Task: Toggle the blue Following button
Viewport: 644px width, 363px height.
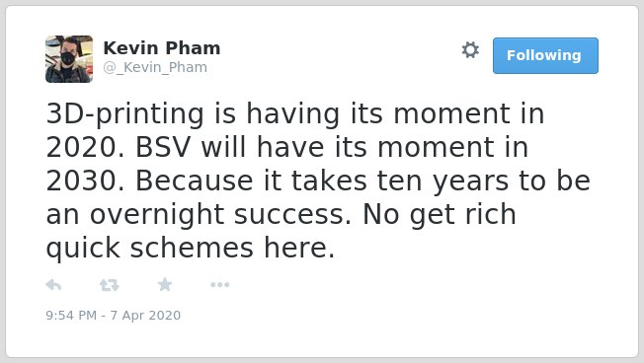Action: (545, 55)
